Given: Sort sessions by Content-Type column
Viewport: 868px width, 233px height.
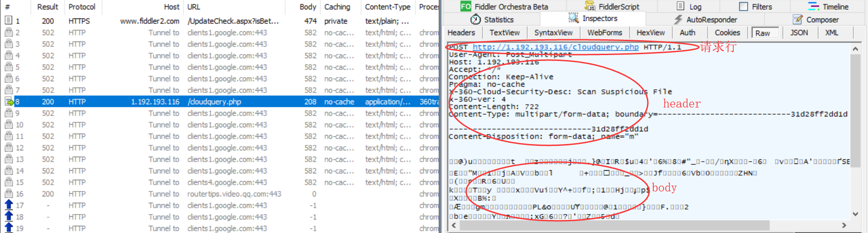Looking at the screenshot, I should tap(388, 7).
